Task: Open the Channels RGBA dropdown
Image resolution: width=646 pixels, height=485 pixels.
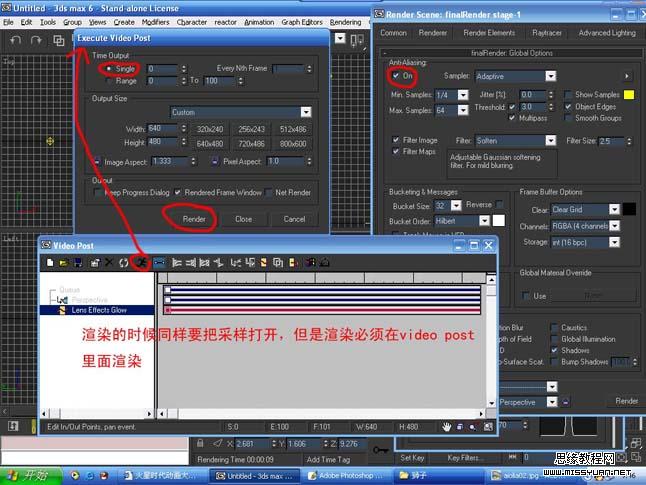Action: click(x=614, y=226)
